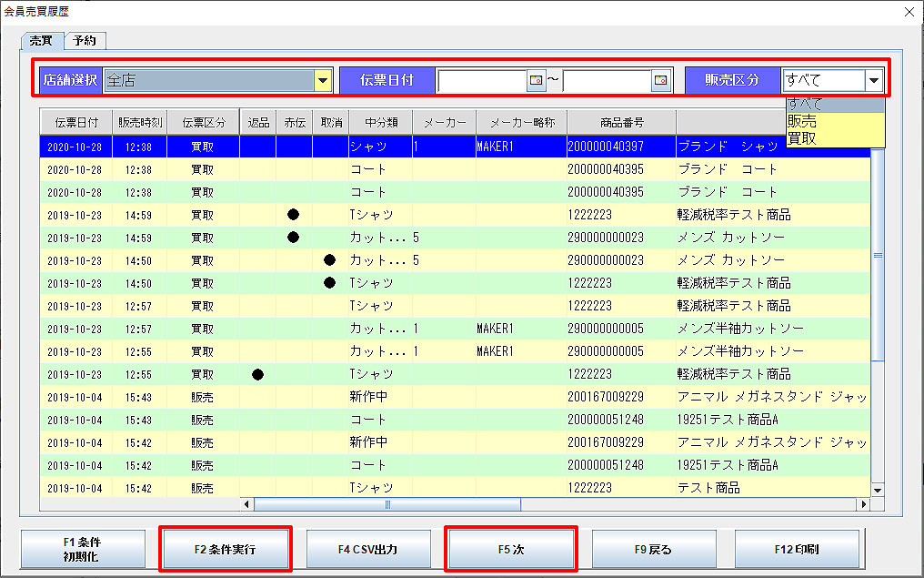924x578 pixels.
Task: Close the 会員売買履歴 window
Action: click(909, 11)
